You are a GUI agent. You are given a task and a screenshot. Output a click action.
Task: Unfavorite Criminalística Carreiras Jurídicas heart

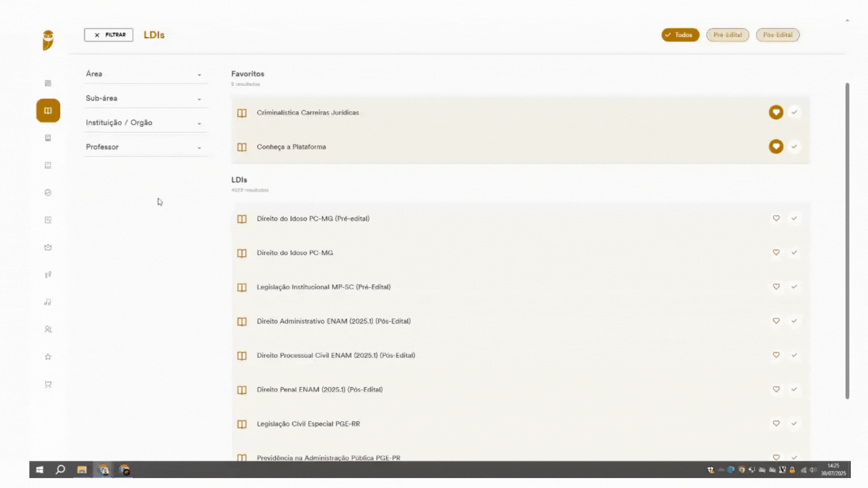(x=776, y=112)
